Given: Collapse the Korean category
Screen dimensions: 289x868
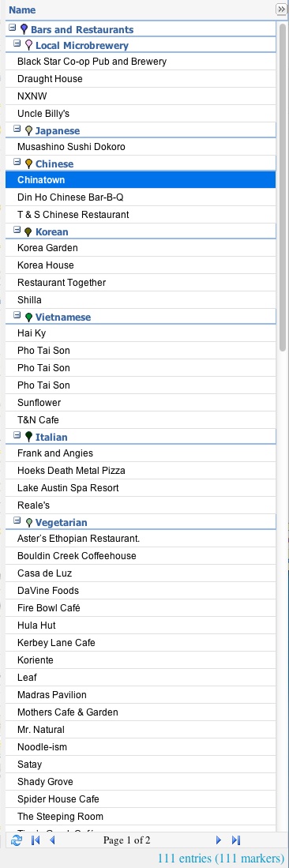Looking at the screenshot, I should click(x=17, y=229).
